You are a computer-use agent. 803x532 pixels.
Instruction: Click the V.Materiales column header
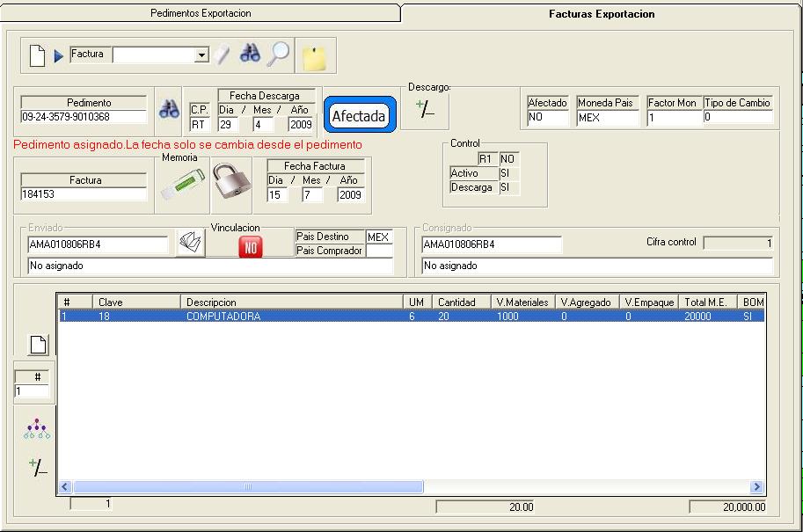[x=523, y=302]
